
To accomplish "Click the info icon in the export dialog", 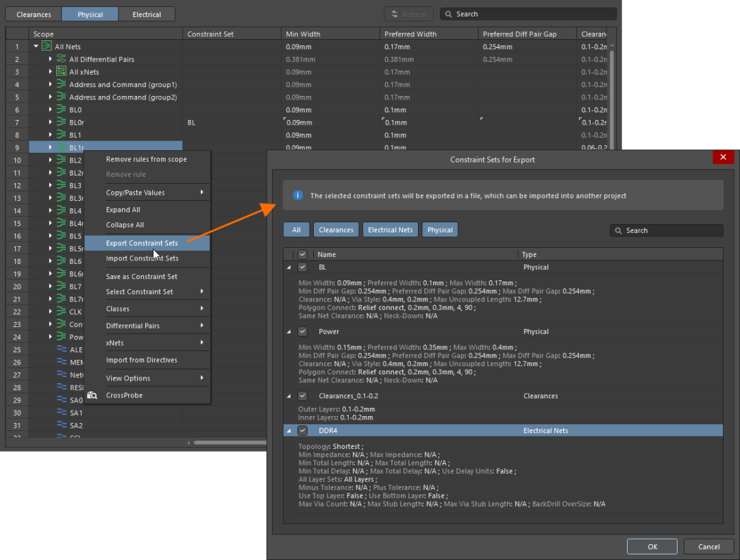I will (x=298, y=195).
